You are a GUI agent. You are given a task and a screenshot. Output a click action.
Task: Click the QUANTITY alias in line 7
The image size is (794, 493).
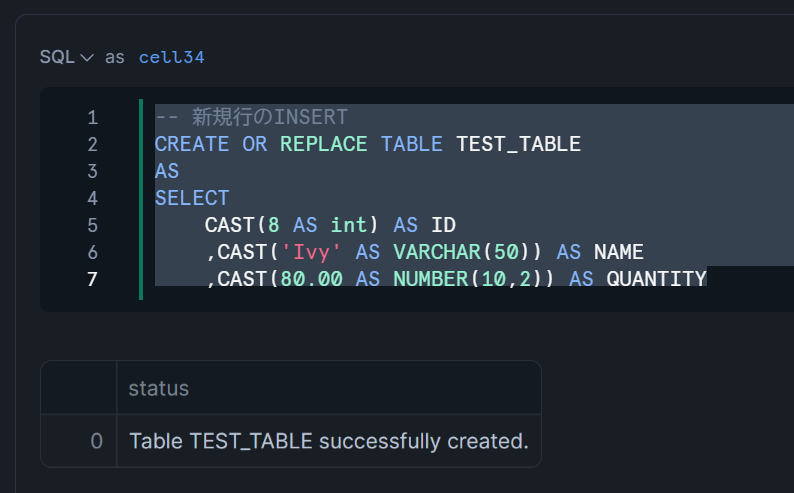coord(656,279)
